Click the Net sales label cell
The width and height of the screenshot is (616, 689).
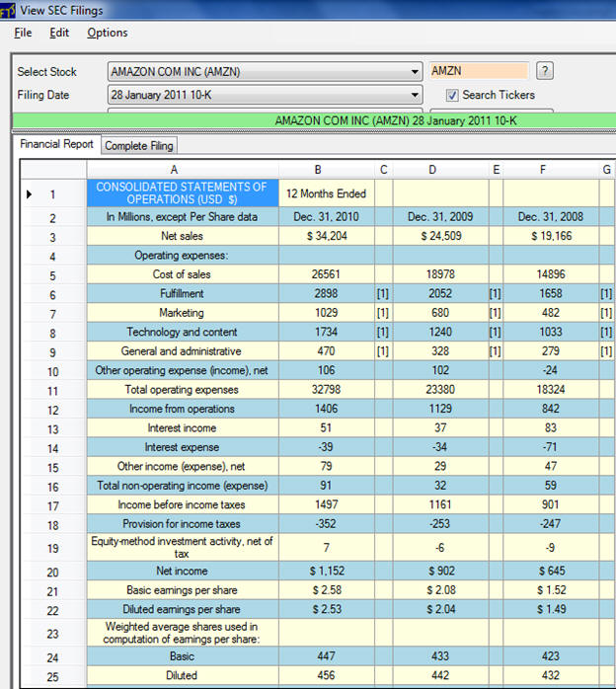pyautogui.click(x=183, y=236)
